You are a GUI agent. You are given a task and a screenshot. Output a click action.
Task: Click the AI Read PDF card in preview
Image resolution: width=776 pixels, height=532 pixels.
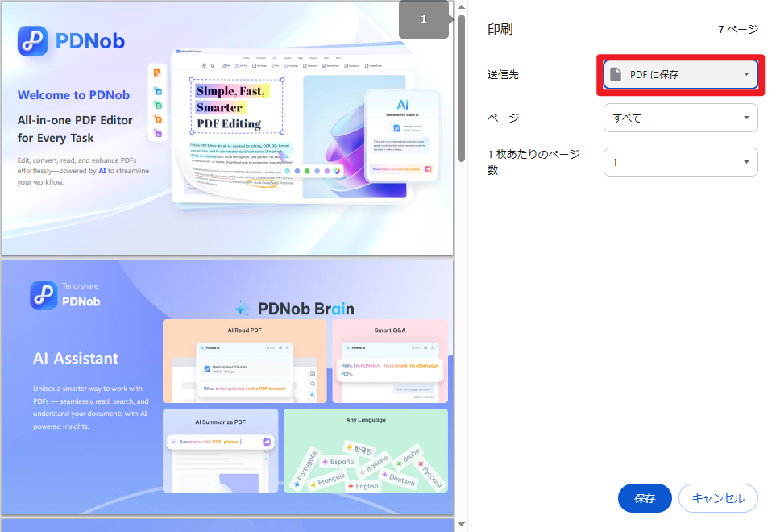point(244,361)
